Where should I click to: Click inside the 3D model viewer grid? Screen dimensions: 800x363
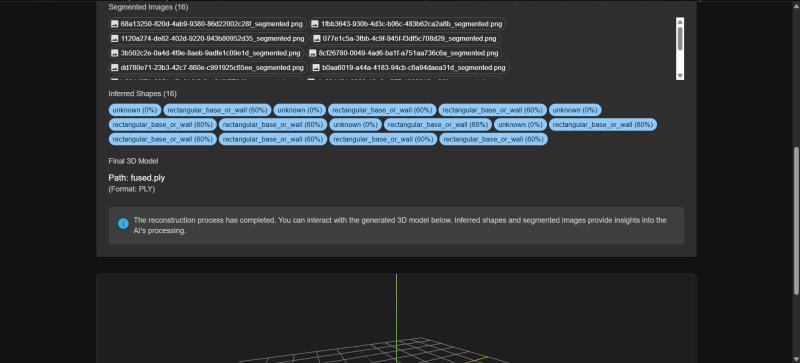[396, 318]
